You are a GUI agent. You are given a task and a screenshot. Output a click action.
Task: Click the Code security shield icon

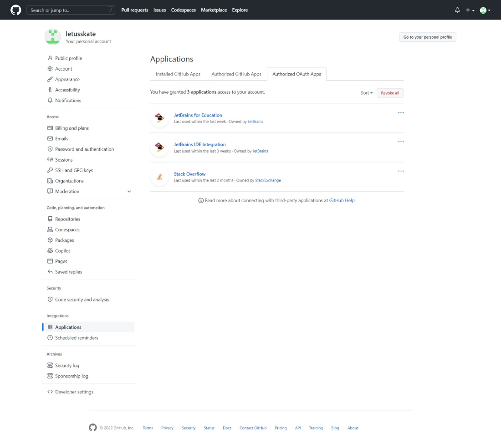click(x=50, y=300)
